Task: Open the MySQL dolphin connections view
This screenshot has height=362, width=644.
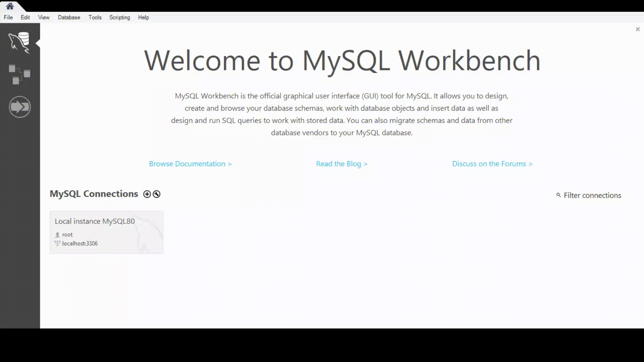Action: (x=19, y=43)
